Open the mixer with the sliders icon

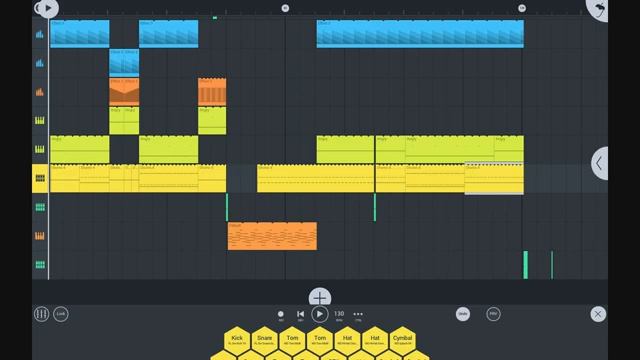[x=41, y=314]
